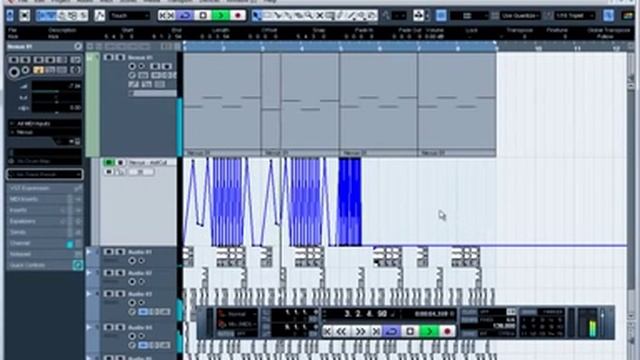640x360 pixels.
Task: Record-enable the Nexus 01 track in track list
Action: point(132,66)
